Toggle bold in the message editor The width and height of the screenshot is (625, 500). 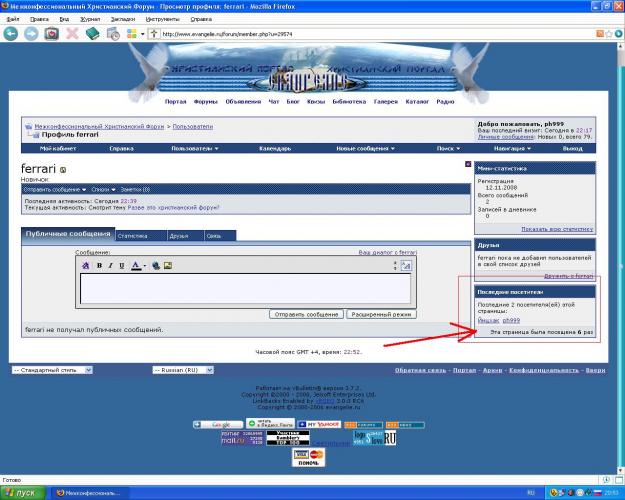point(98,265)
